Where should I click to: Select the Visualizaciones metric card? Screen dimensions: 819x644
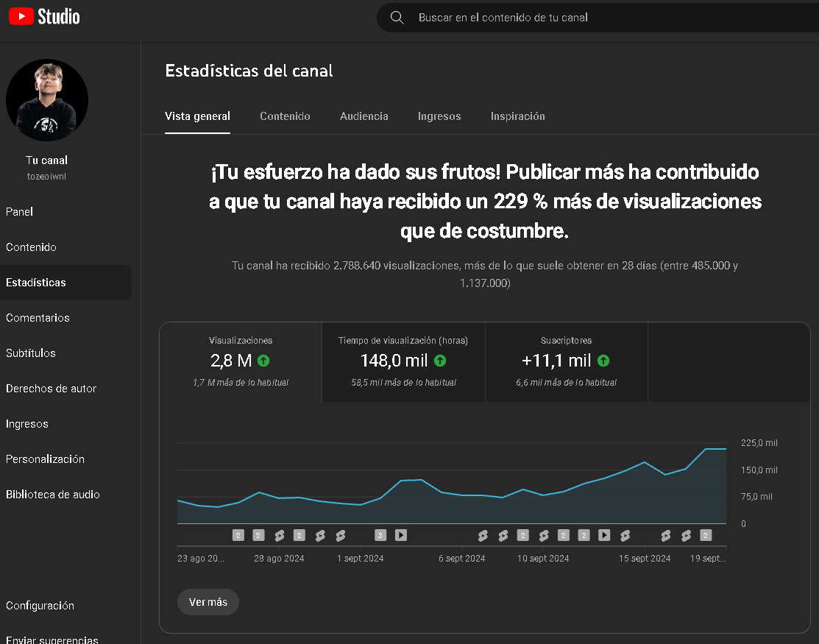240,361
